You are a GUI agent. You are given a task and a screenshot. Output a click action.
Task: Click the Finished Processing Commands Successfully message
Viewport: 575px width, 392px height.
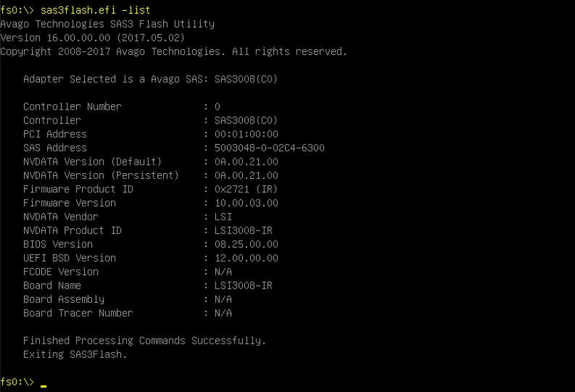point(145,341)
